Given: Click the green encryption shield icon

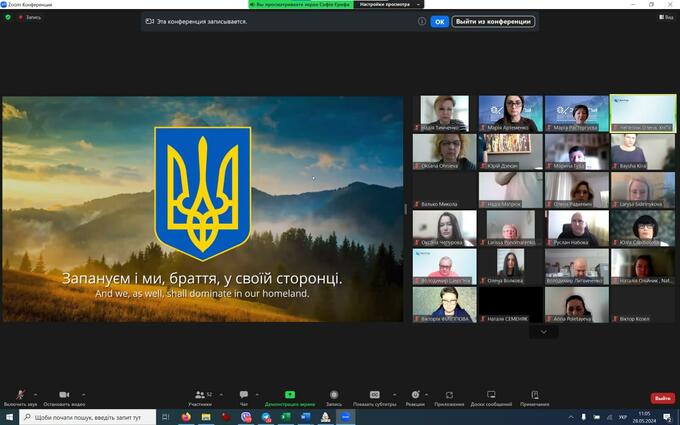Looking at the screenshot, I should pos(8,17).
